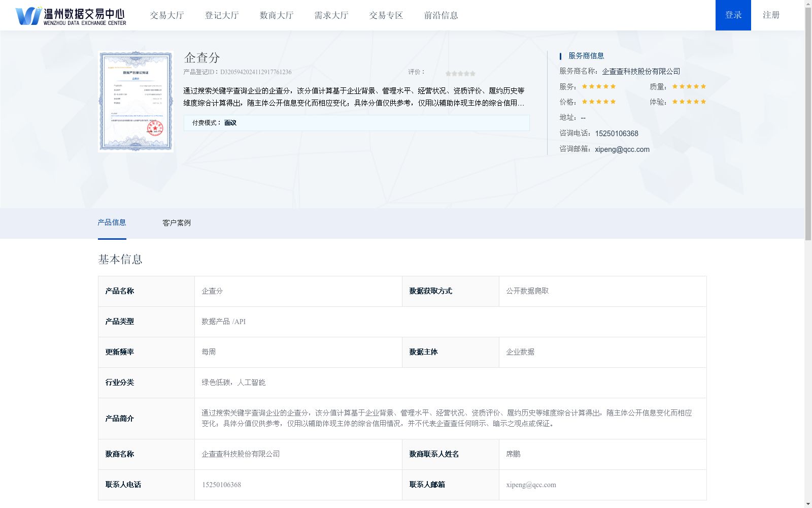Screen dimensions: 812x508
Task: Select the 产品信息 tab
Action: click(x=112, y=223)
